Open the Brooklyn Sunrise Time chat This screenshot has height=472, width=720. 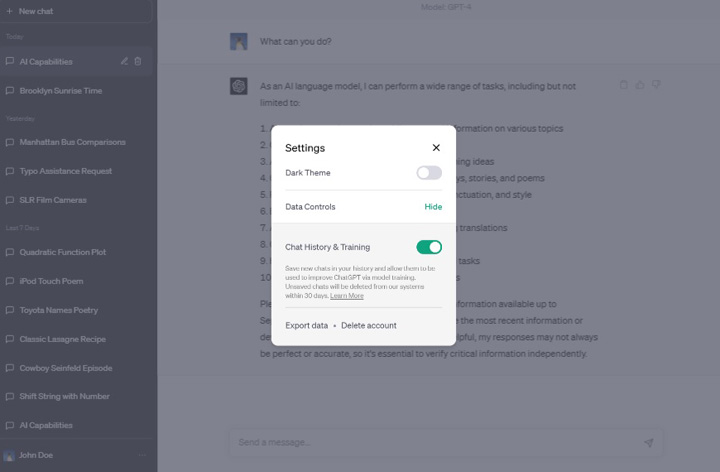[61, 91]
